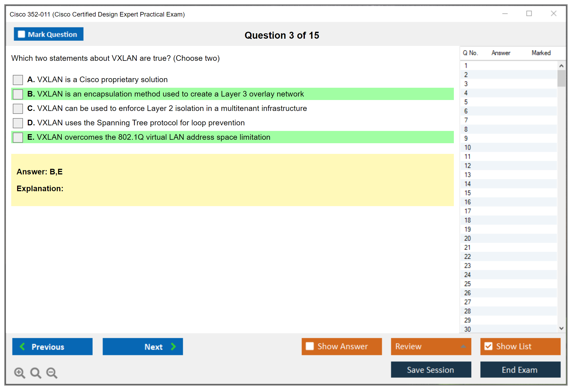Click the reset zoom magnifier icon
Image resolution: width=574 pixels, height=392 pixels.
pos(36,373)
